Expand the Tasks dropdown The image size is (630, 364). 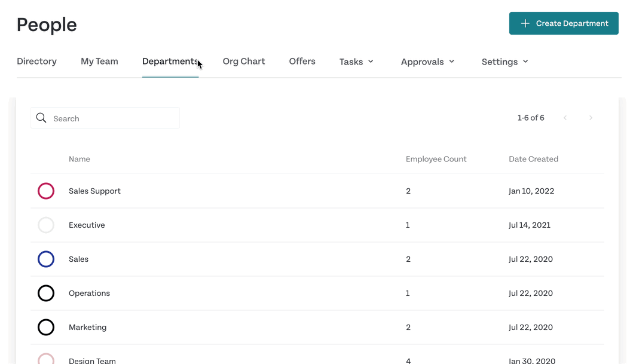coord(356,62)
